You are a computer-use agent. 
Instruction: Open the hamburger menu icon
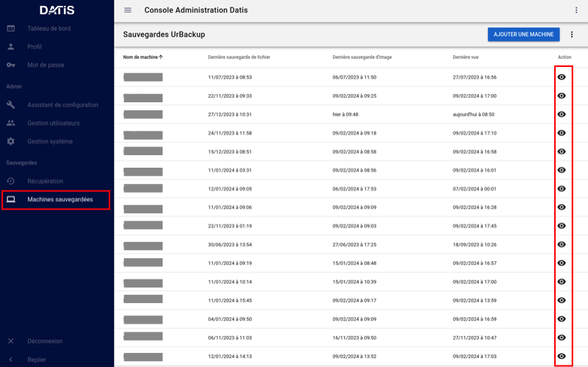click(128, 10)
